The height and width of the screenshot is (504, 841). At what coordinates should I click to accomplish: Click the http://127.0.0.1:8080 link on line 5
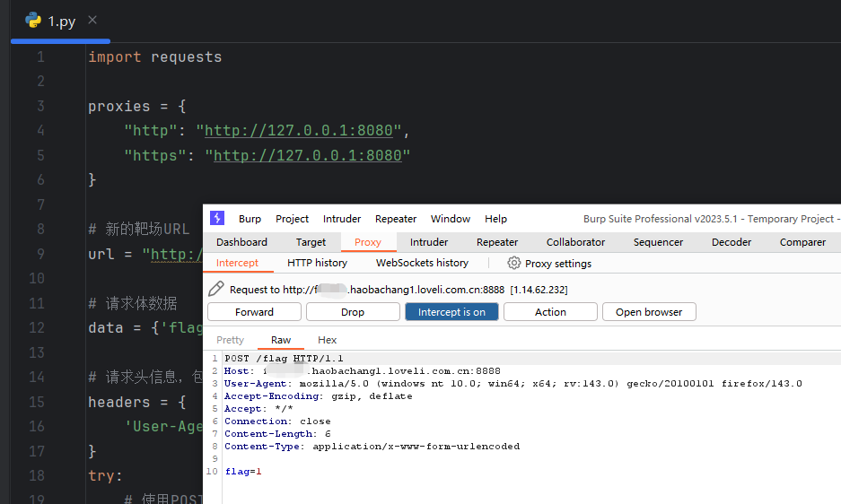[307, 155]
